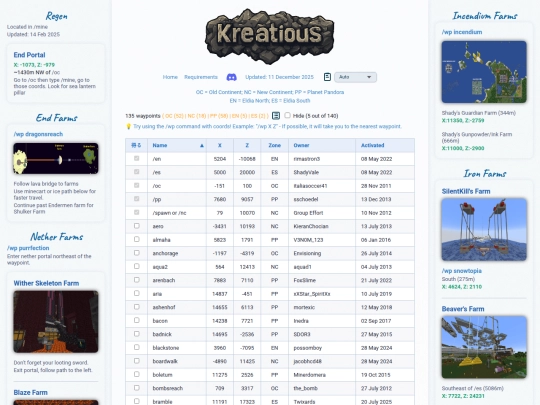The image size is (540, 405).
Task: Open the SilentKill's Farm heading
Action: click(466, 191)
